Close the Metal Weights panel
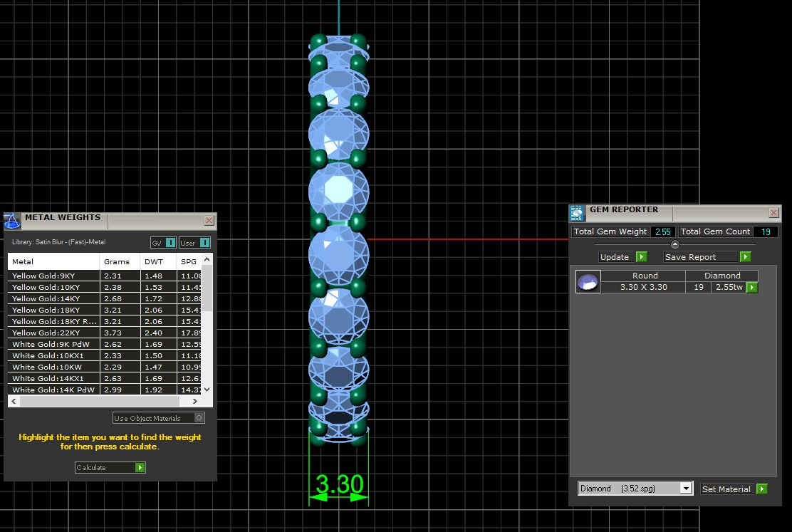 coord(209,220)
